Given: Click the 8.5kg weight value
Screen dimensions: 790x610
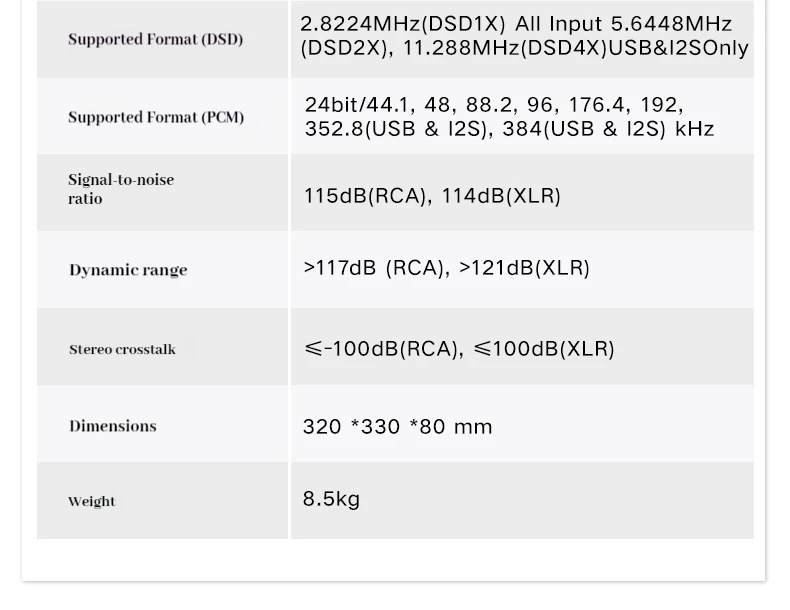Looking at the screenshot, I should pos(331,499).
